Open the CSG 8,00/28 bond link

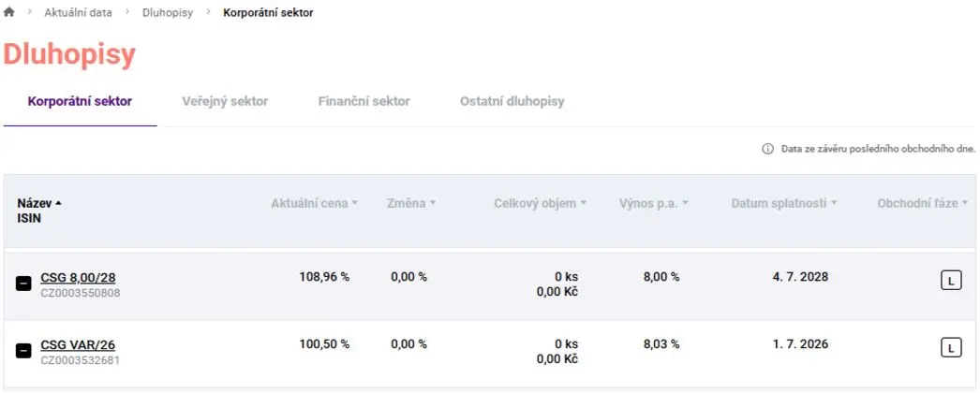click(78, 278)
